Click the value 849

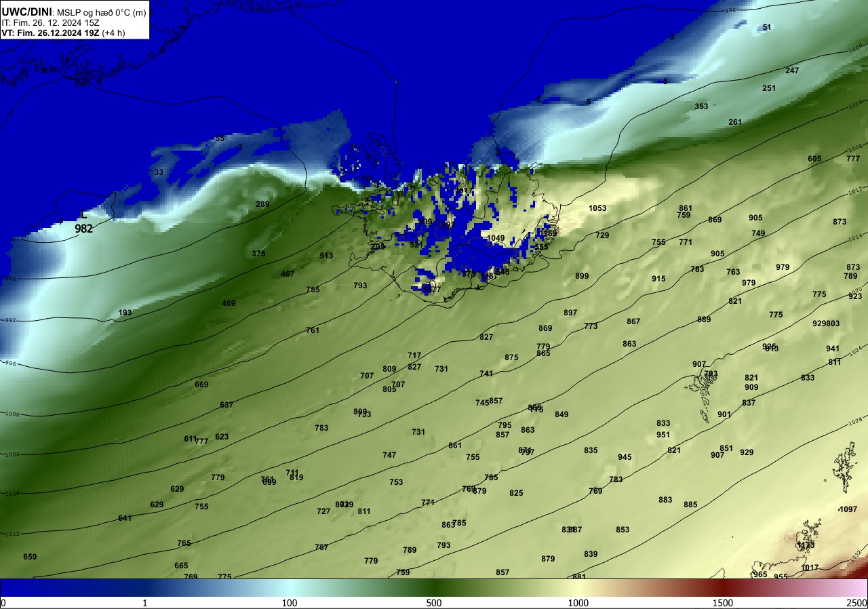pos(561,414)
